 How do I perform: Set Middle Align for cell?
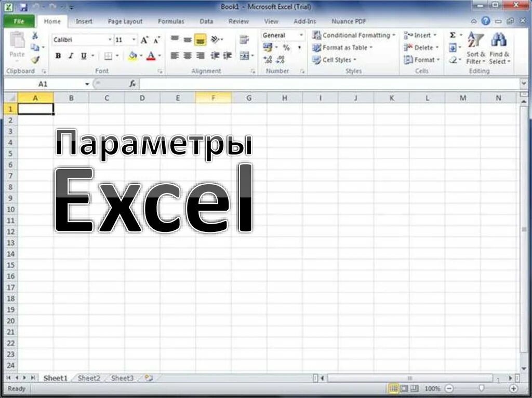[188, 39]
